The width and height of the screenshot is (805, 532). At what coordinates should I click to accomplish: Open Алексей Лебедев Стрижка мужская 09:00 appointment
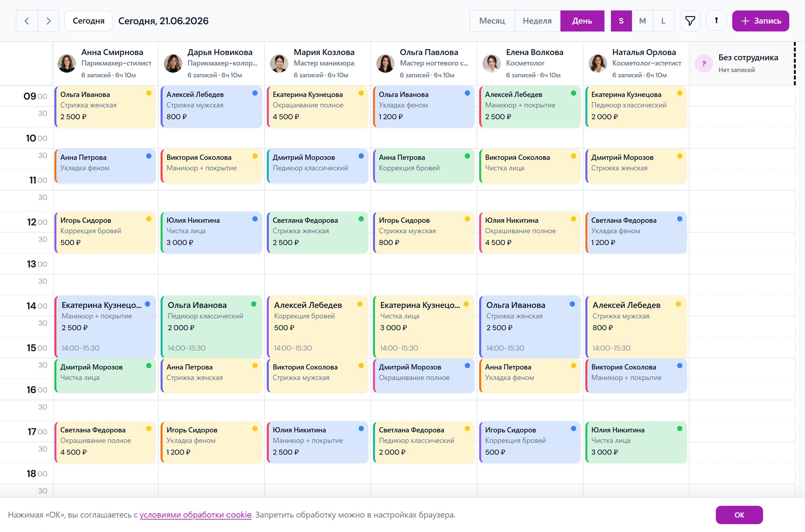211,107
